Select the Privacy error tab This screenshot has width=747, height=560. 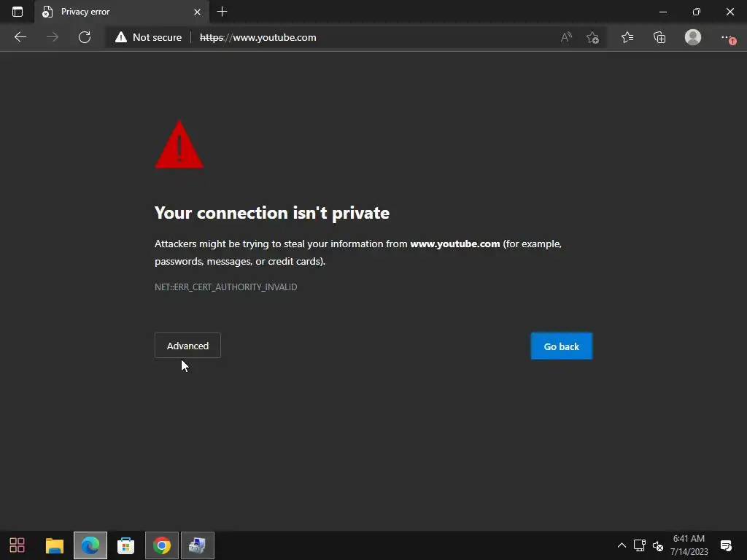[122, 12]
